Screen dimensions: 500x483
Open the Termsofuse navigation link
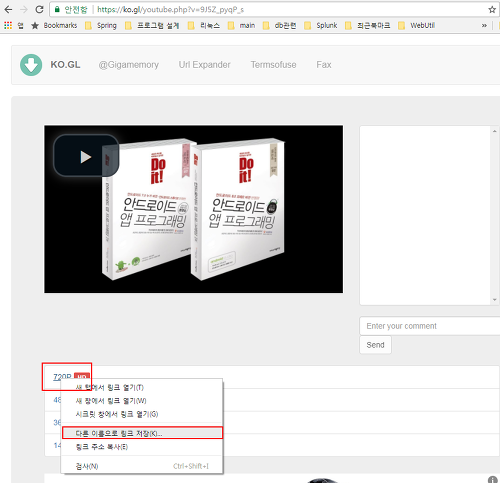(x=273, y=65)
